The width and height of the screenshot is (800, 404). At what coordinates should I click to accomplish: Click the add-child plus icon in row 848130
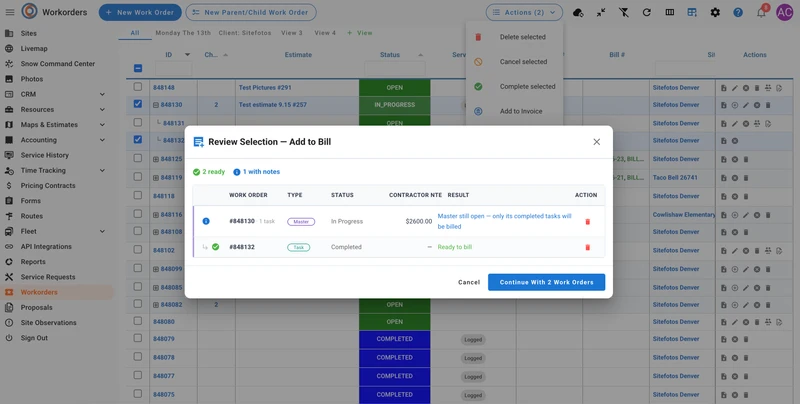pyautogui.click(x=735, y=105)
